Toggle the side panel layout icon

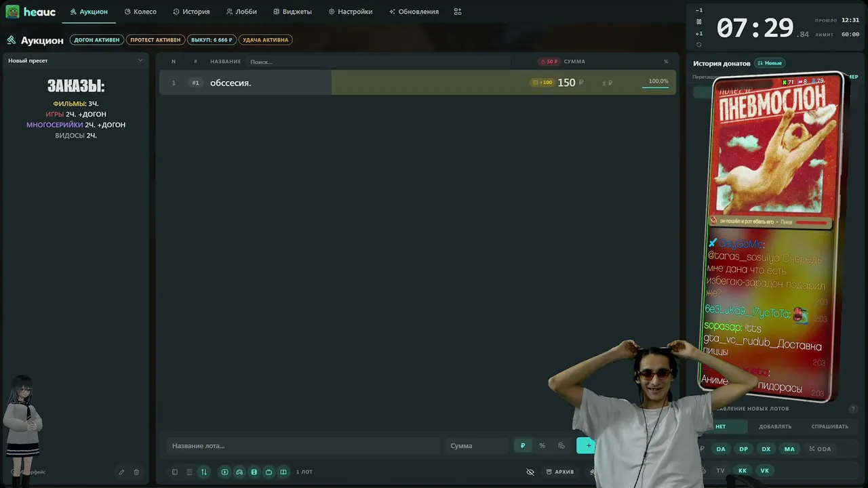click(x=174, y=472)
